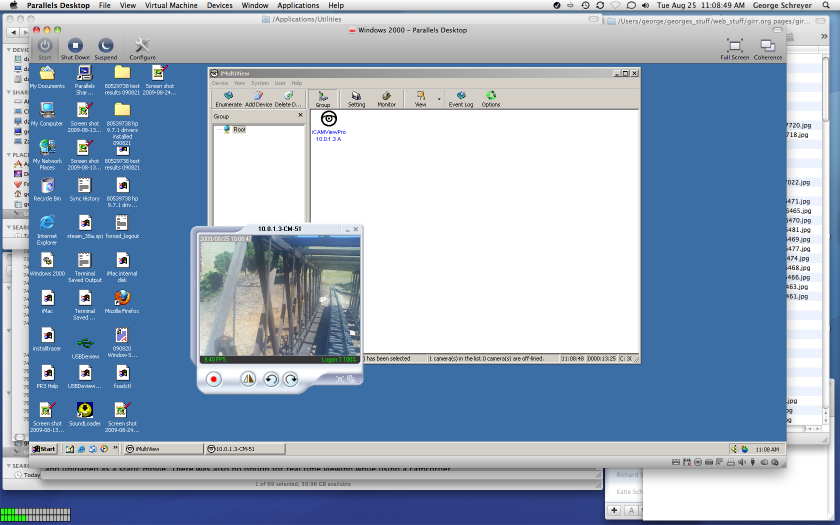Image resolution: width=840 pixels, height=525 pixels.
Task: Open Spotlight search magnifier in menu bar
Action: (826, 5)
